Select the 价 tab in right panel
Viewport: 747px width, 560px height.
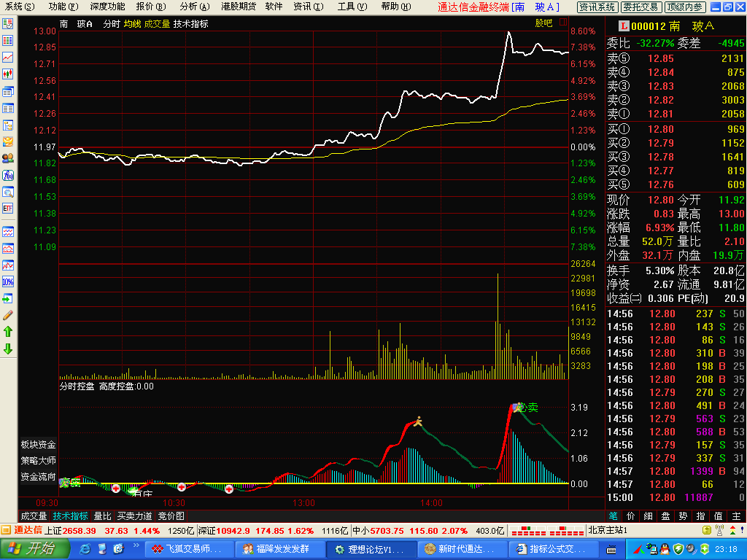tap(631, 516)
